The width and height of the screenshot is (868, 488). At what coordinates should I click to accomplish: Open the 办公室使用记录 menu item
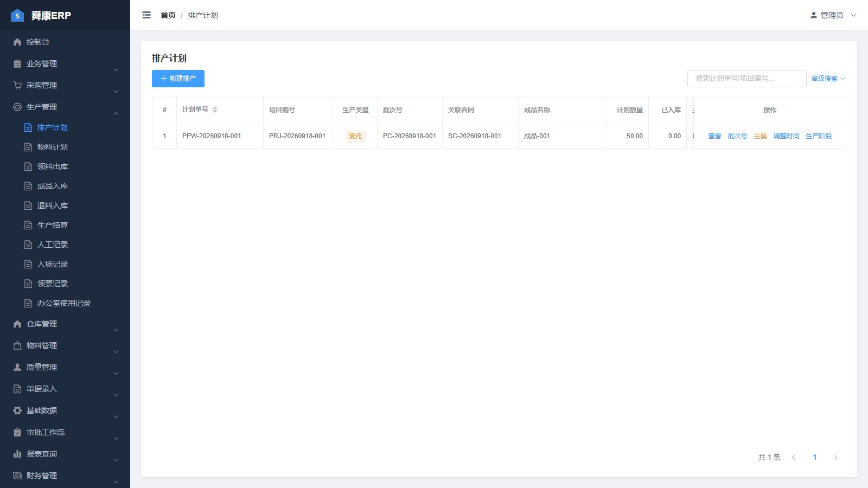65,303
